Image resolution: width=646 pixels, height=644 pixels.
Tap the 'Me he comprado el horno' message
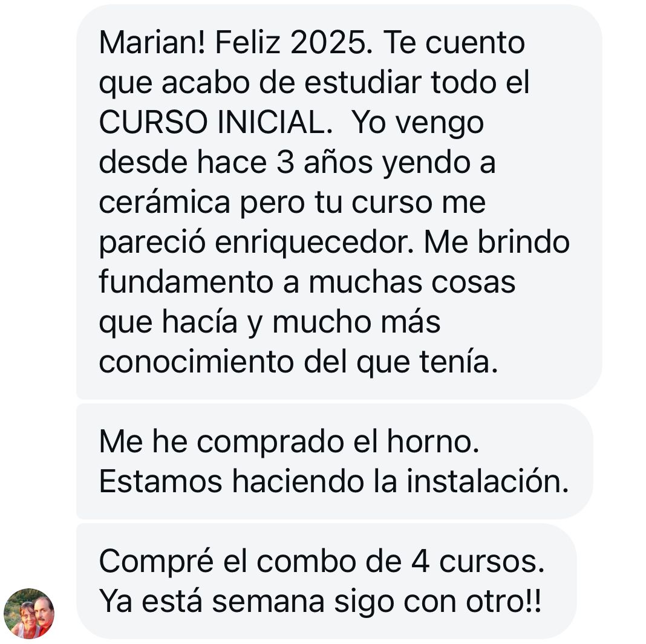pyautogui.click(x=334, y=461)
